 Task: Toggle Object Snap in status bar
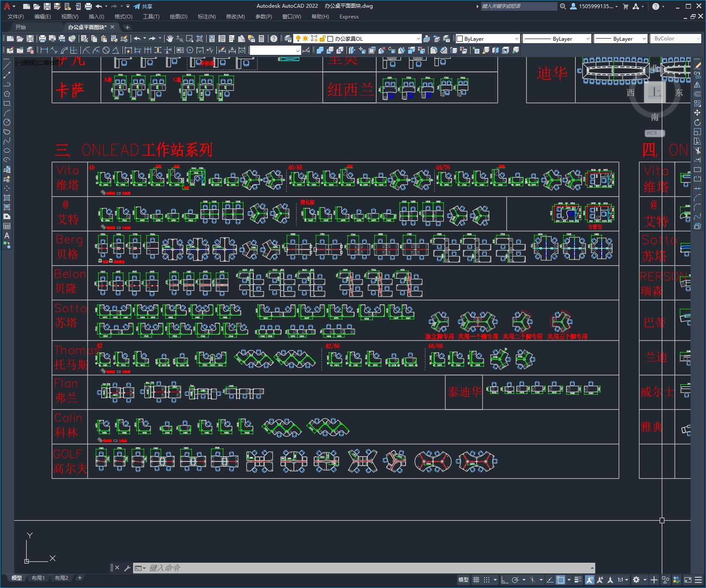point(561,580)
